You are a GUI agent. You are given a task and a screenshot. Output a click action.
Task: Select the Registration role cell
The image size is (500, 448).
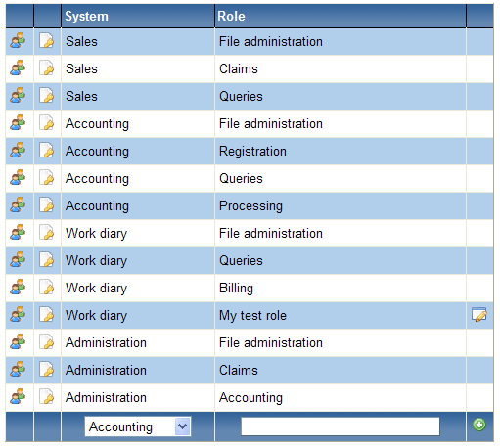click(341, 151)
